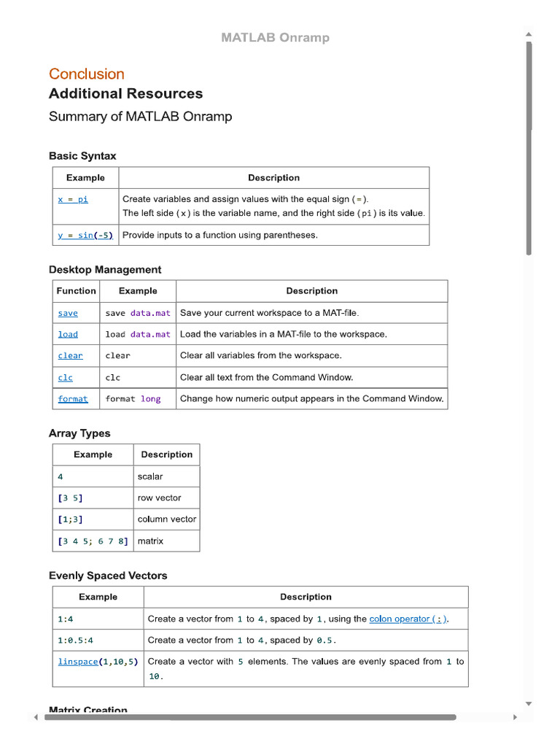Follow the load function link
560x747 pixels.
click(x=68, y=334)
